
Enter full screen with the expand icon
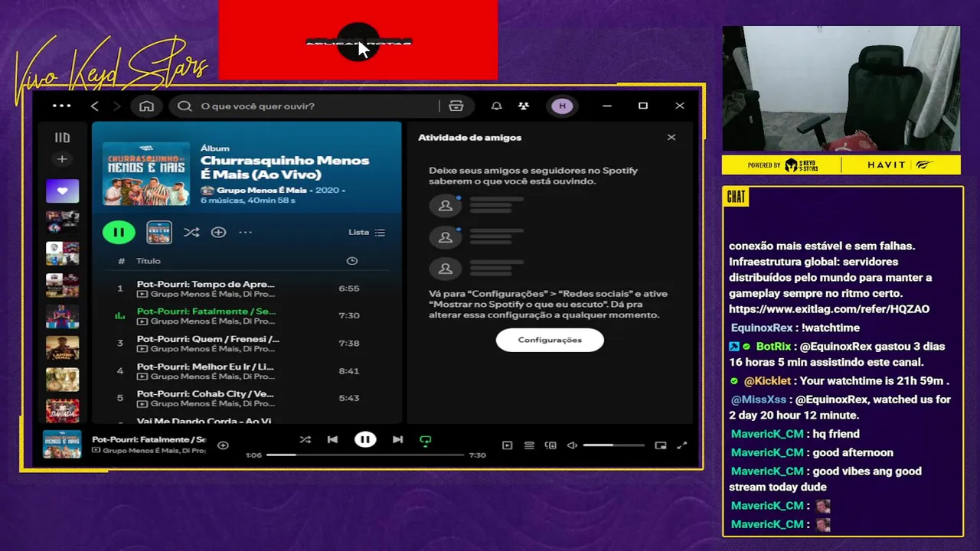pyautogui.click(x=682, y=445)
